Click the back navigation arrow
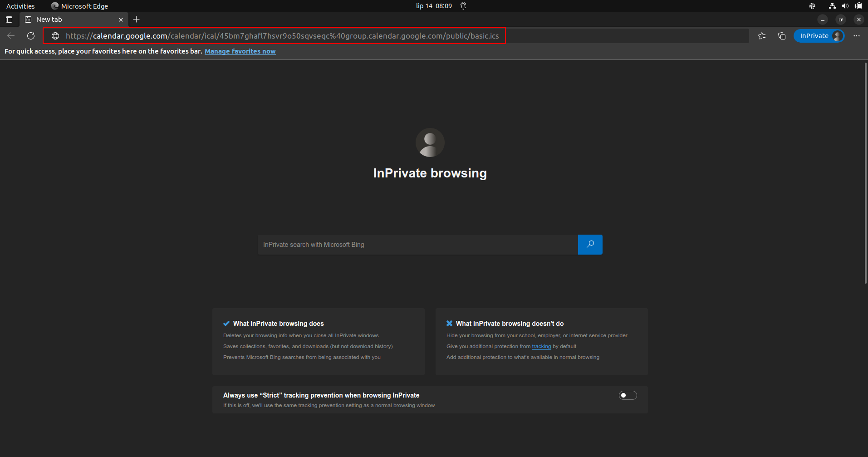This screenshot has width=868, height=457. click(x=11, y=36)
